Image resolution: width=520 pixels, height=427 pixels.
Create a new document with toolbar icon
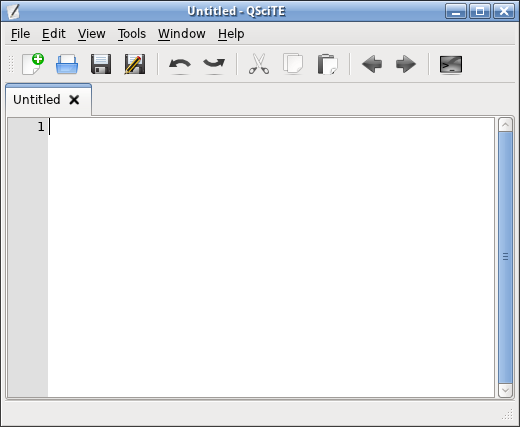click(33, 64)
